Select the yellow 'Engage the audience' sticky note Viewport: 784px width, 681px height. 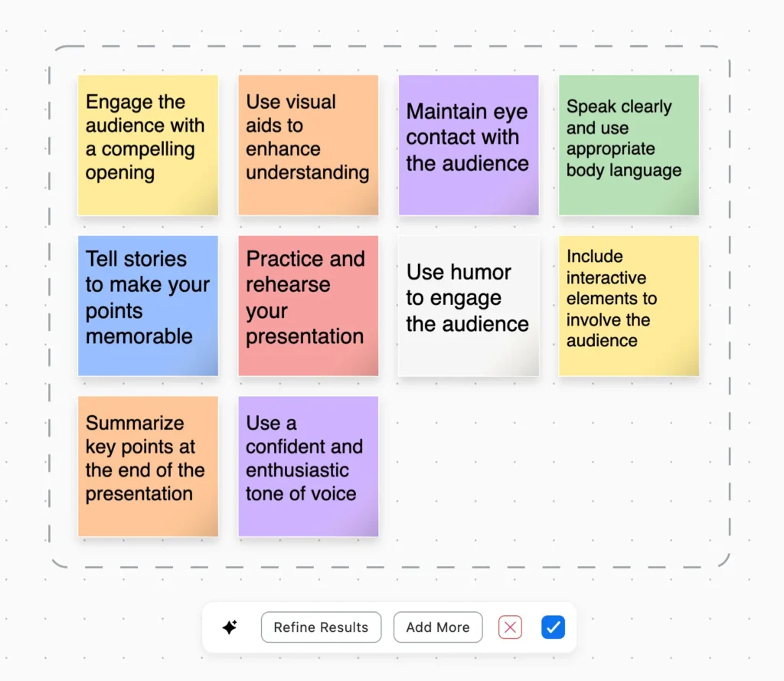coord(148,145)
